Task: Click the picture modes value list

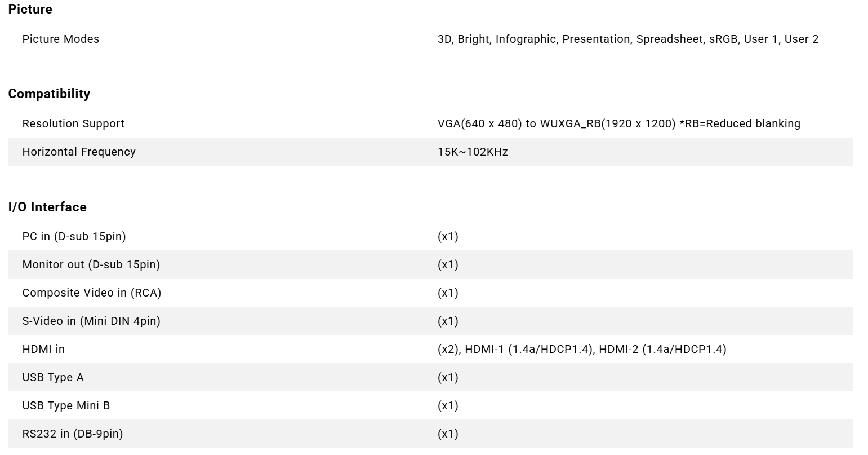Action: click(628, 39)
